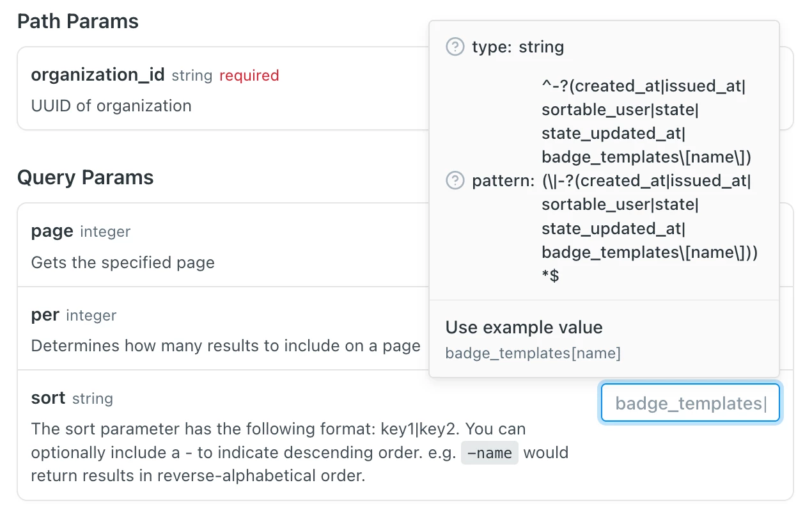Screen dimensions: 812x517
Task: Click the organization_id parameter name
Action: tap(98, 75)
